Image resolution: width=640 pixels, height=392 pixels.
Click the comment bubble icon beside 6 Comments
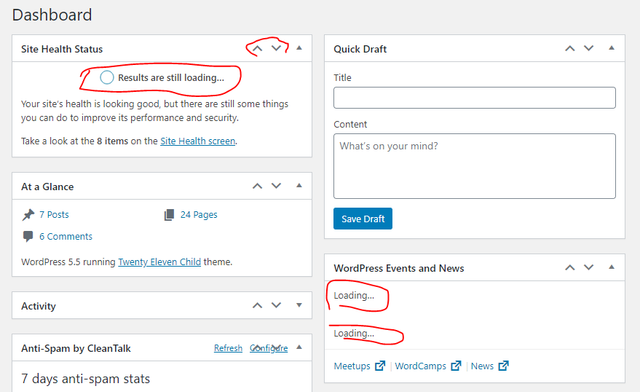click(x=28, y=236)
